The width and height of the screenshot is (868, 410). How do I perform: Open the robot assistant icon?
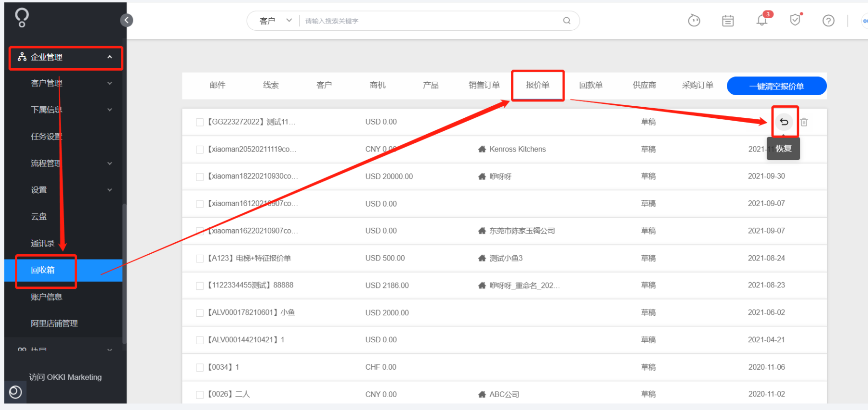tap(694, 21)
